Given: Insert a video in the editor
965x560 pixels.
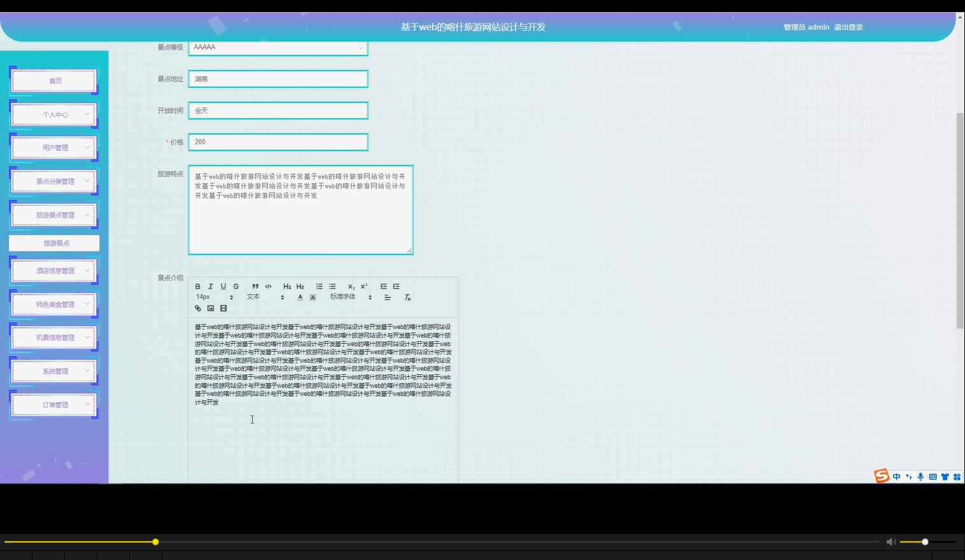Looking at the screenshot, I should [x=223, y=308].
